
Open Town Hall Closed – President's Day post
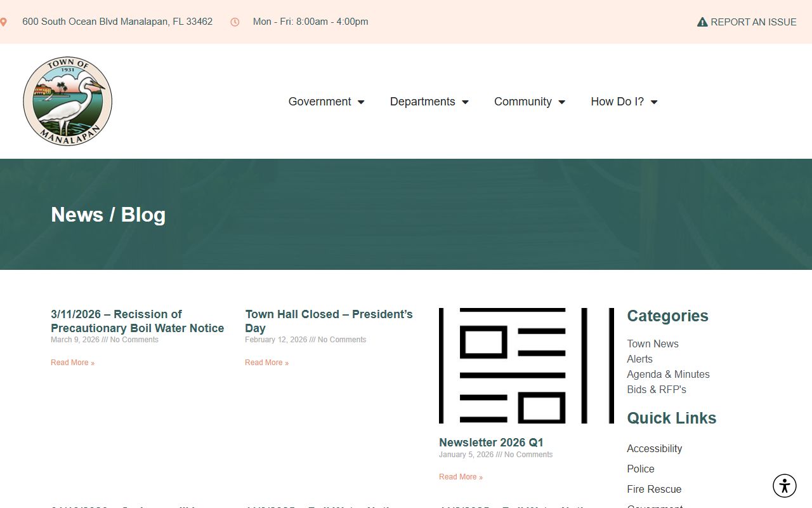(329, 321)
